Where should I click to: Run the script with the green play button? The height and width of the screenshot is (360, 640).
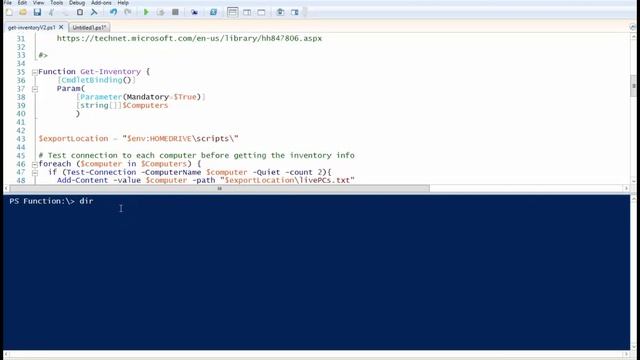pos(146,12)
